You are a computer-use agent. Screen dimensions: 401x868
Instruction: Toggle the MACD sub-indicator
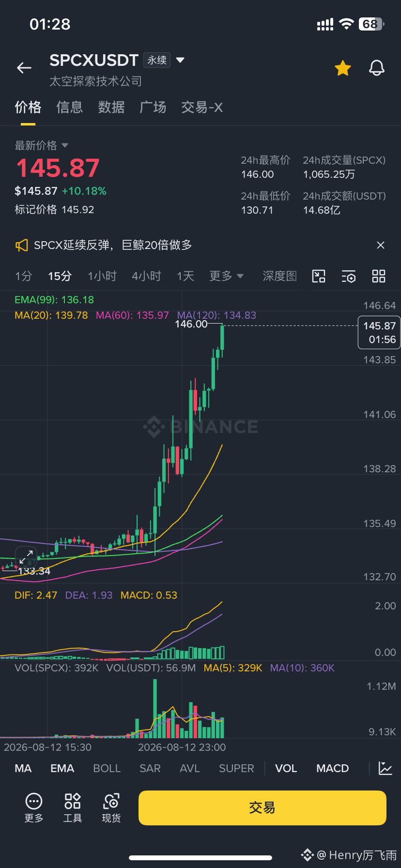[333, 768]
